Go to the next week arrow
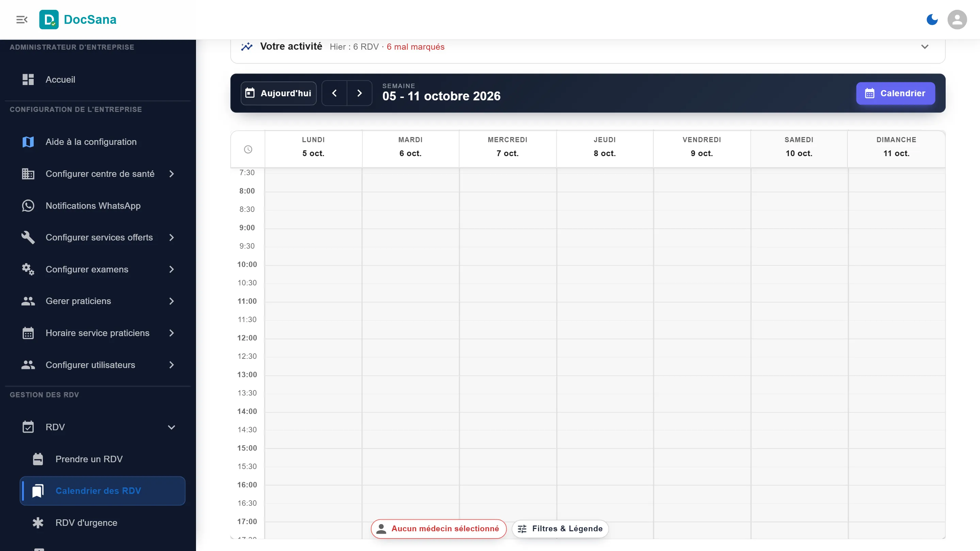This screenshot has height=551, width=980. 360,93
